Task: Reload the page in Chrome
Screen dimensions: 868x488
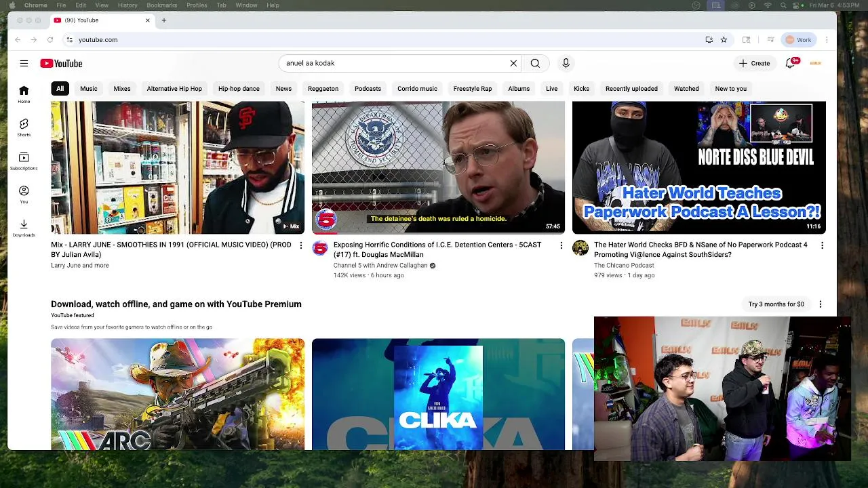Action: coord(50,40)
